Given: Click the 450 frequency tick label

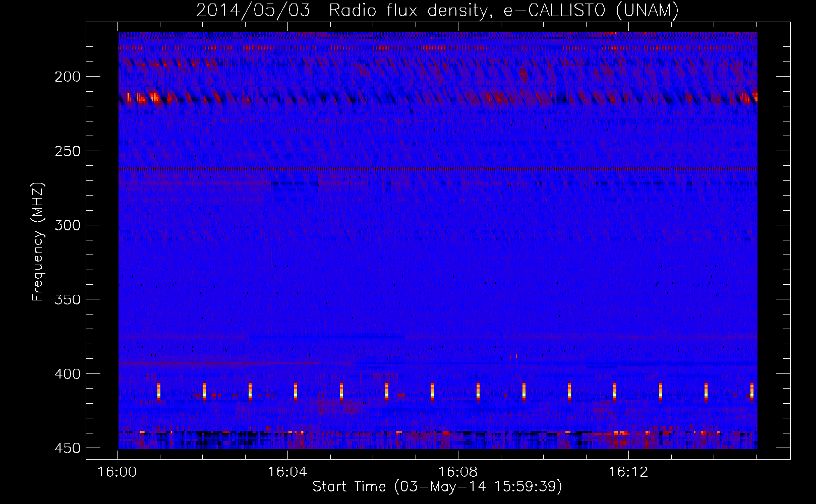Looking at the screenshot, I should coord(68,448).
